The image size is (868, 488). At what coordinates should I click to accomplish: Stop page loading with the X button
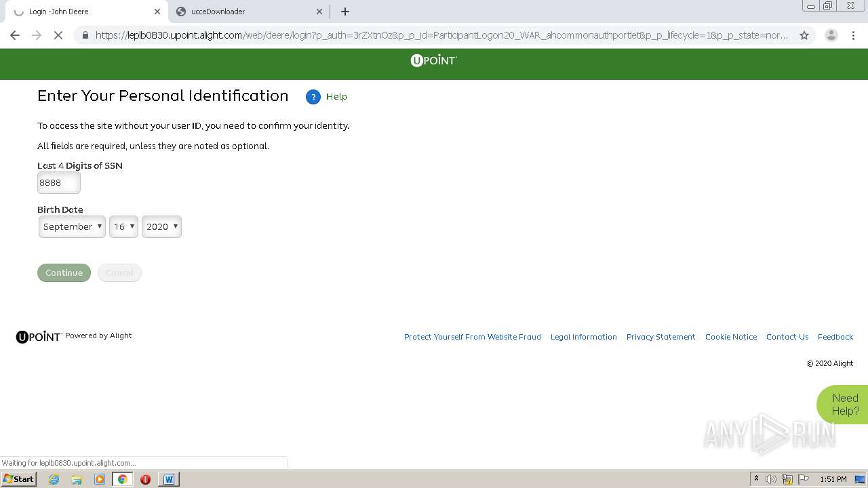[58, 35]
